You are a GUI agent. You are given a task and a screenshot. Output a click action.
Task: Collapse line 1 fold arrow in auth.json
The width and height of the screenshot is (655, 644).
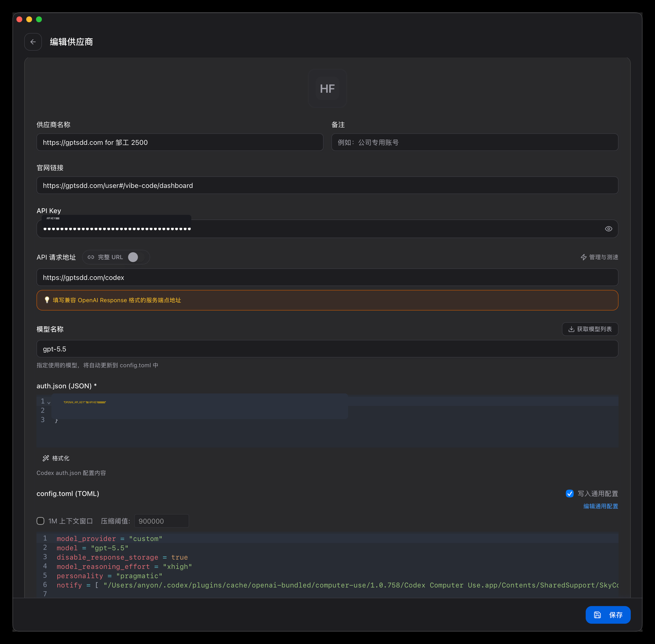[x=49, y=403]
